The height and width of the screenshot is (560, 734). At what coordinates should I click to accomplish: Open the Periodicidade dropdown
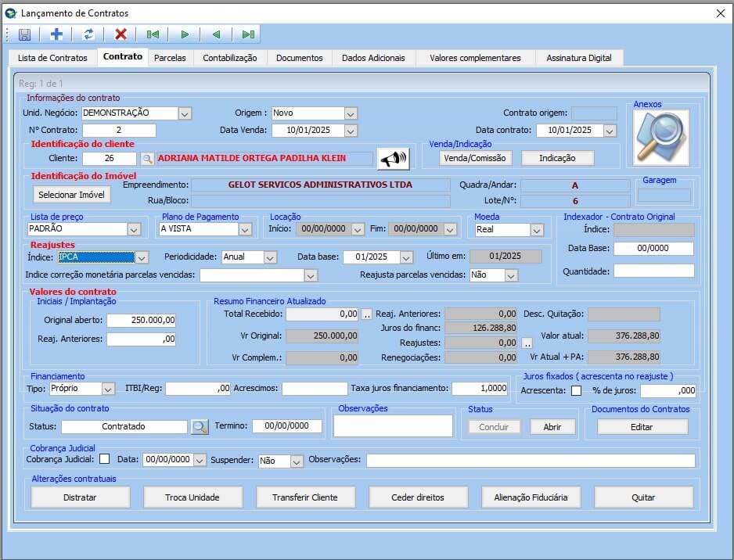point(270,257)
